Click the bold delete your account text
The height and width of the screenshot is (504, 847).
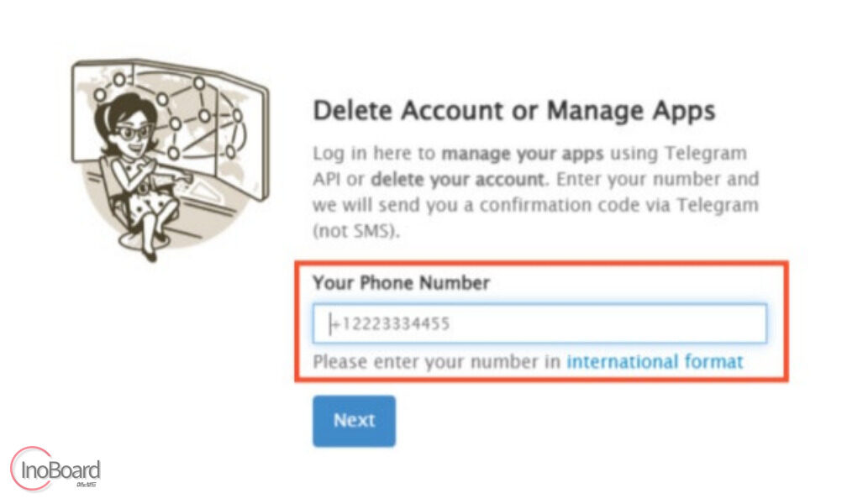pos(458,180)
